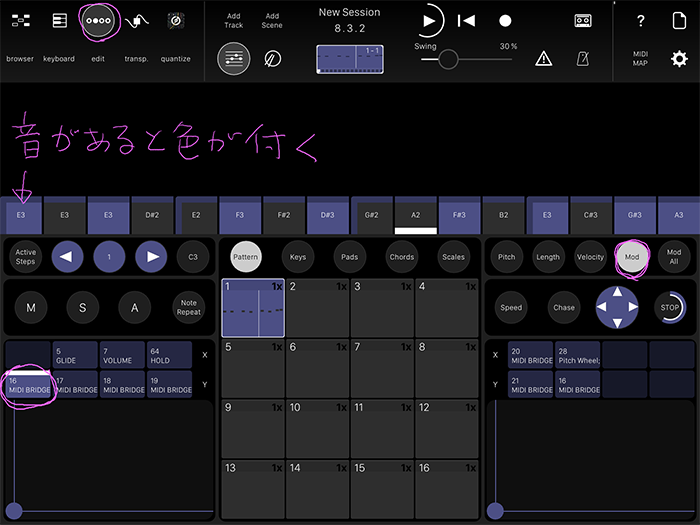Show the keyboard view icon
Viewport: 700px width, 525px height.
(x=59, y=21)
